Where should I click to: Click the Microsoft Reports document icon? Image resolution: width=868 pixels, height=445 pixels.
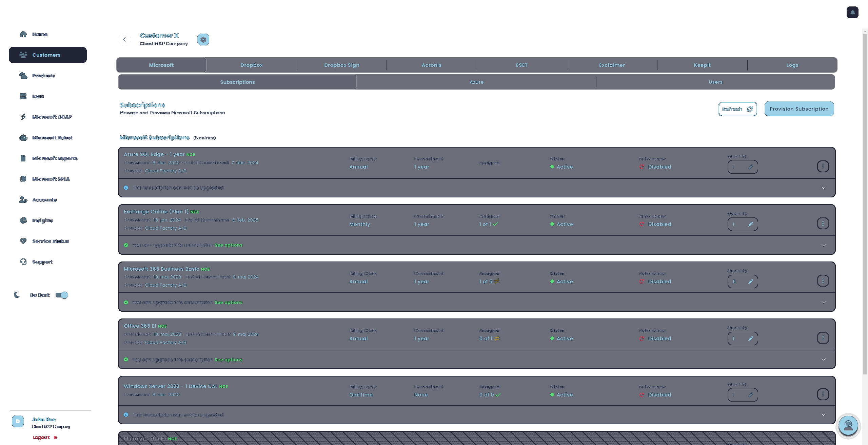23,158
